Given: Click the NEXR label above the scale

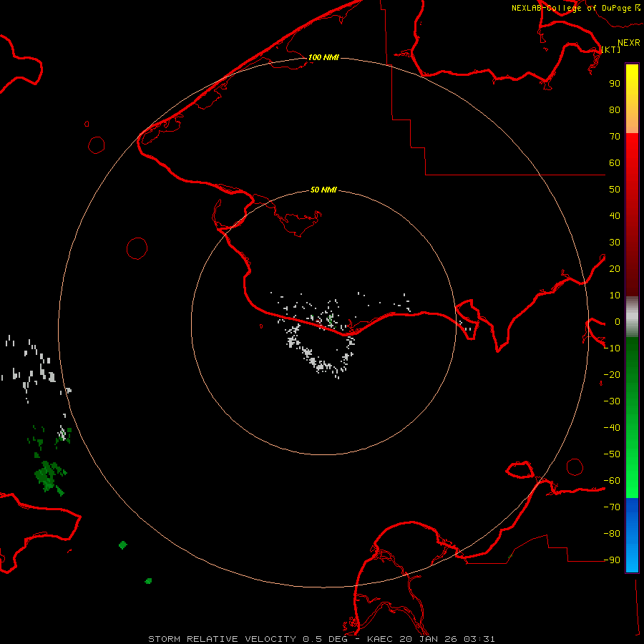Looking at the screenshot, I should click(628, 43).
